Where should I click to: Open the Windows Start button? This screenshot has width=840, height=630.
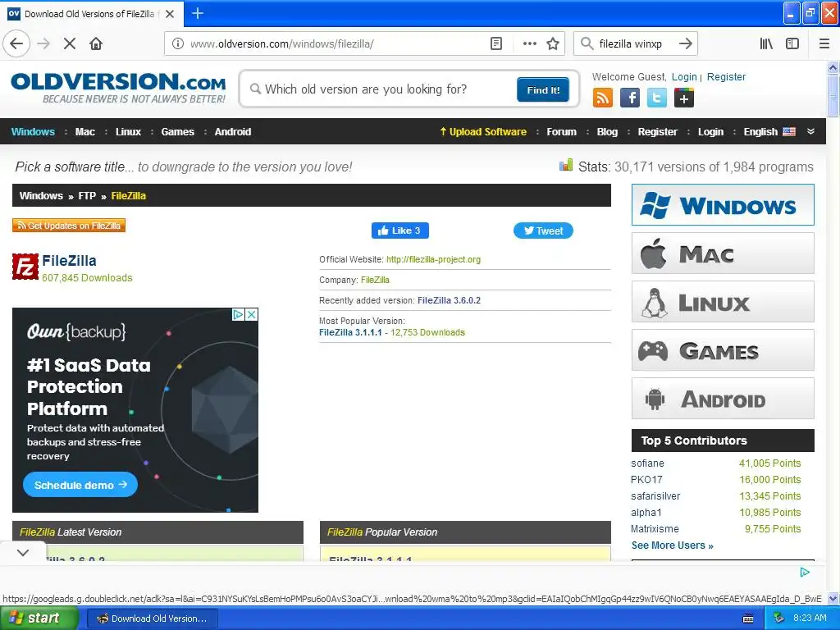click(x=39, y=619)
